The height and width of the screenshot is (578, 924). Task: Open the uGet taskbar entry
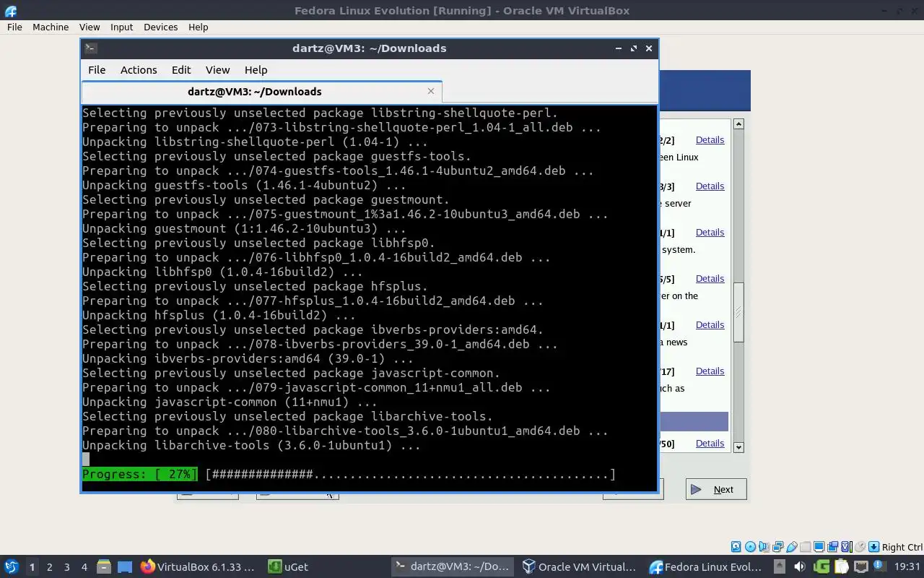pos(289,567)
